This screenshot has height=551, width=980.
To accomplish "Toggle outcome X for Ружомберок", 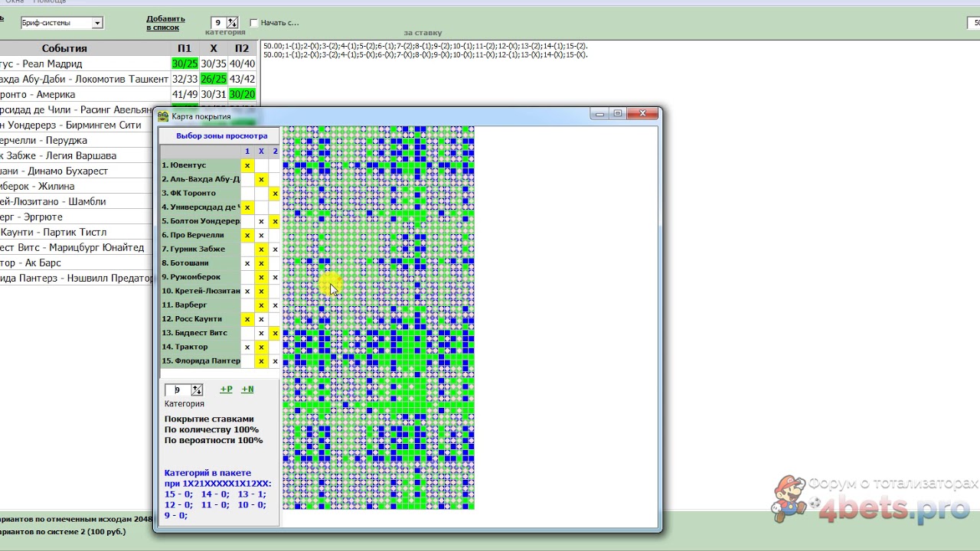I will click(x=261, y=277).
